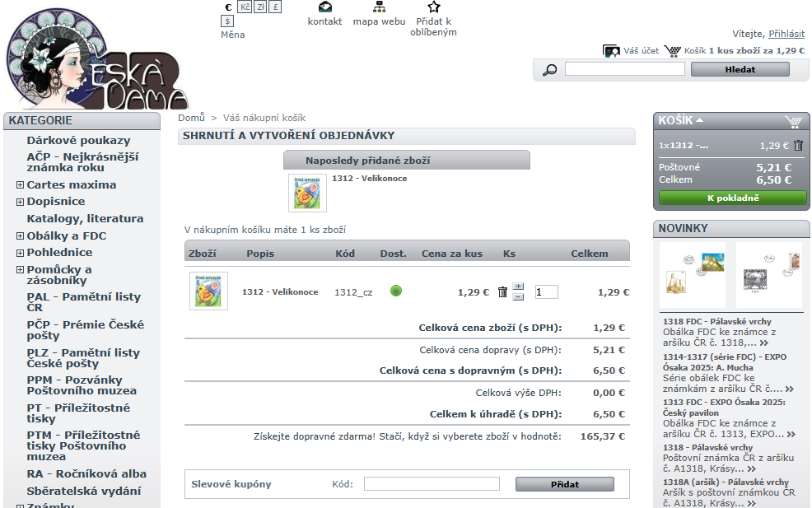The image size is (812, 508).
Task: Switch currency to British pound £
Action: click(x=275, y=7)
